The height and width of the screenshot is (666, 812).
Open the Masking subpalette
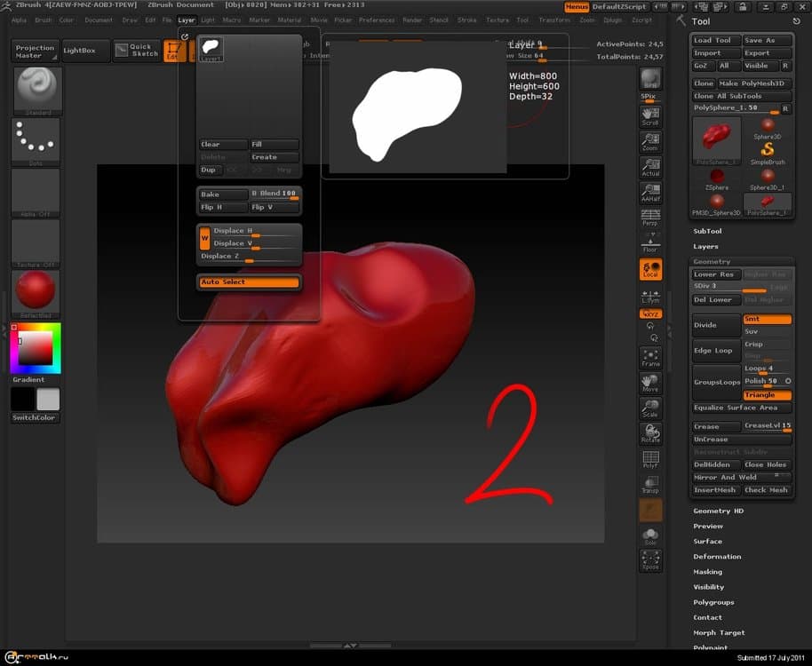pos(708,572)
